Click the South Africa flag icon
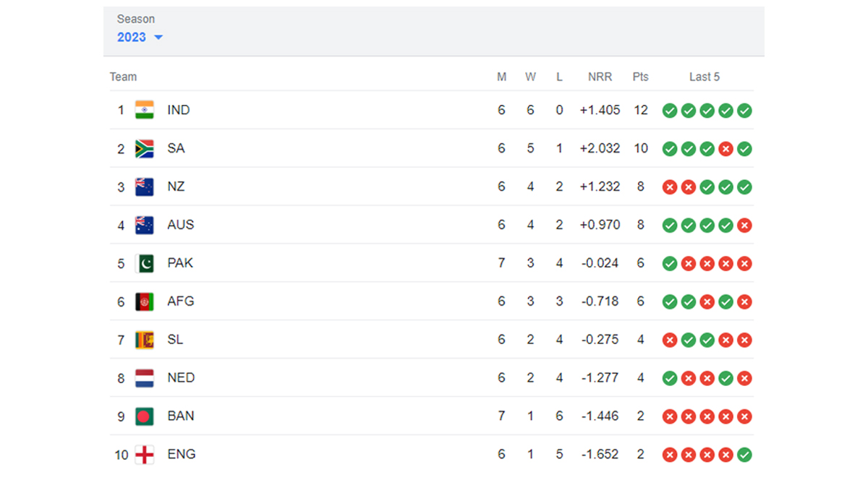 pyautogui.click(x=145, y=148)
